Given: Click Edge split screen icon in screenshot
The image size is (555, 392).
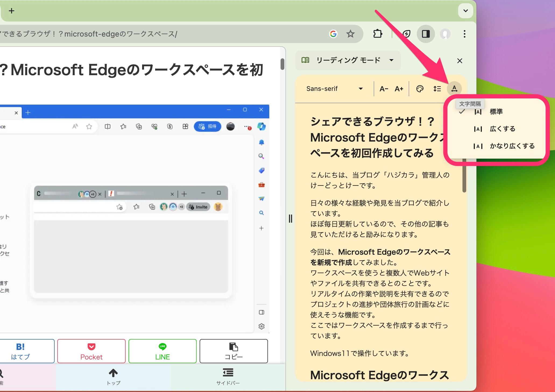Looking at the screenshot, I should point(108,126).
